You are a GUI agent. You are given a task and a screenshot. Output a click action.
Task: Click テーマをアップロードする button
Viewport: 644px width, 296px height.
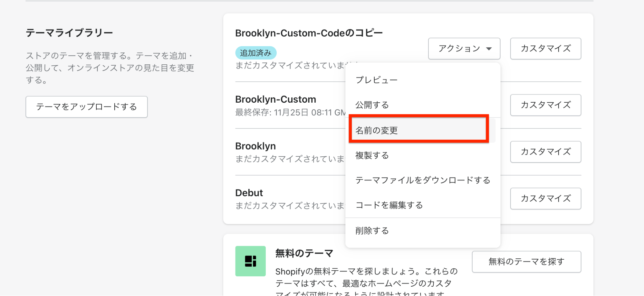(x=87, y=107)
